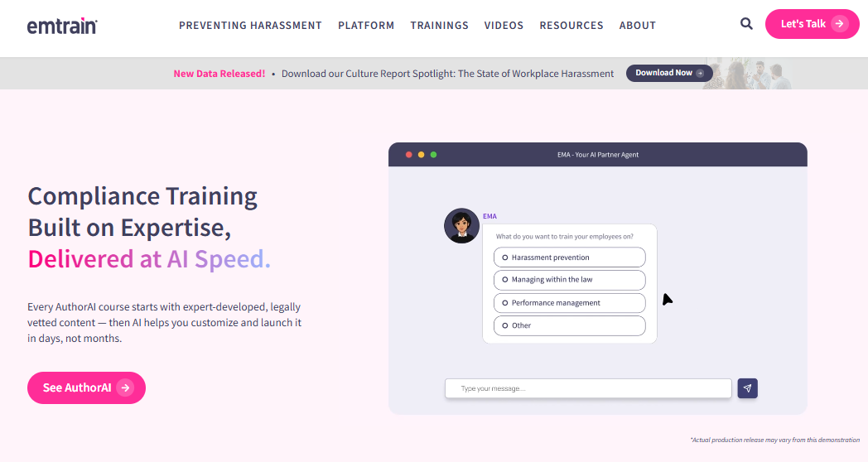Open the Resources menu
Screen dimensions: 868x462
pyautogui.click(x=571, y=26)
